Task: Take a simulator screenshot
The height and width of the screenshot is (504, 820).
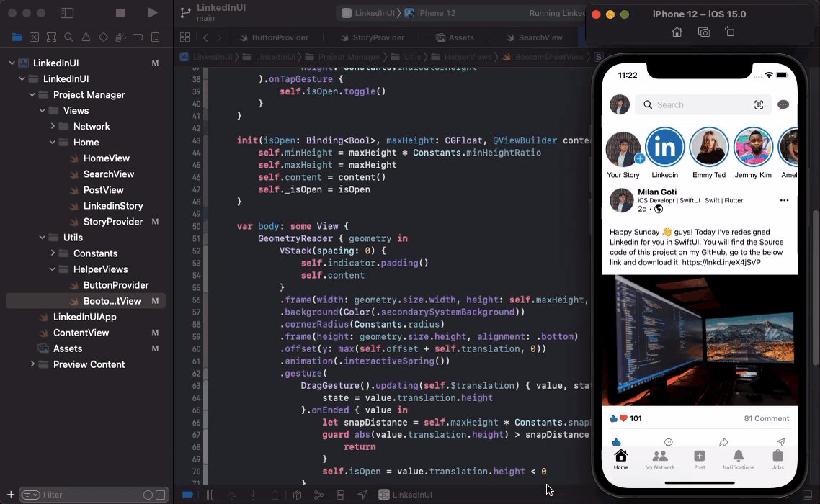Action: coord(704,32)
